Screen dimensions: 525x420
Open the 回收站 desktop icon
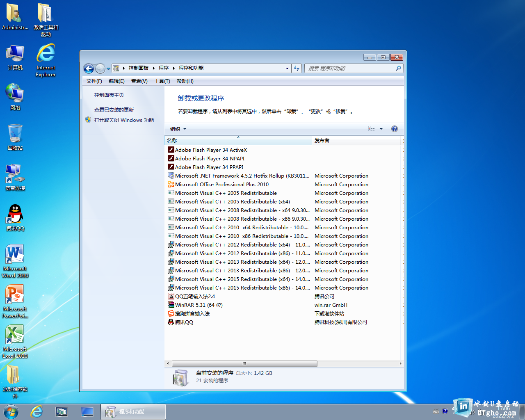click(x=15, y=137)
